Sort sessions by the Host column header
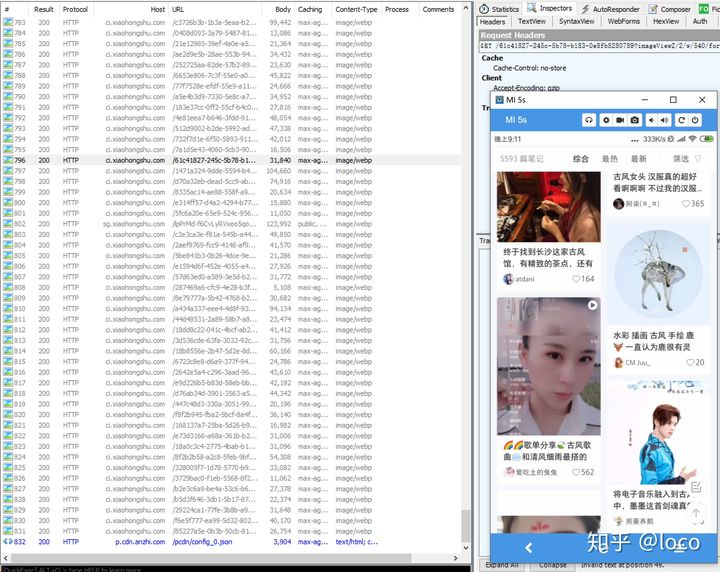The width and height of the screenshot is (720, 572). (131, 9)
